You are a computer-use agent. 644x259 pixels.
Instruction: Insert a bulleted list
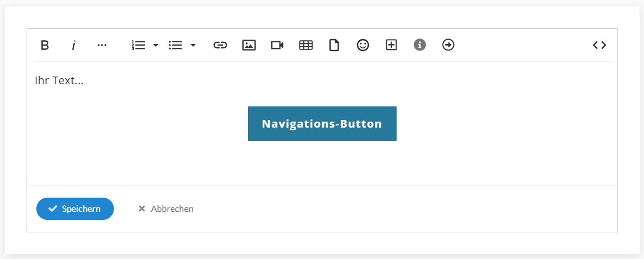175,45
